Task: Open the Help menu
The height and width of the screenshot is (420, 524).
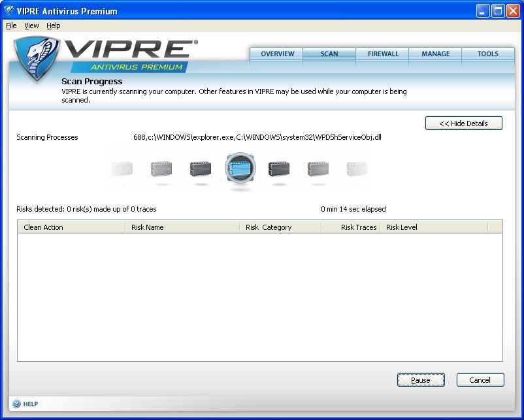Action: tap(54, 25)
